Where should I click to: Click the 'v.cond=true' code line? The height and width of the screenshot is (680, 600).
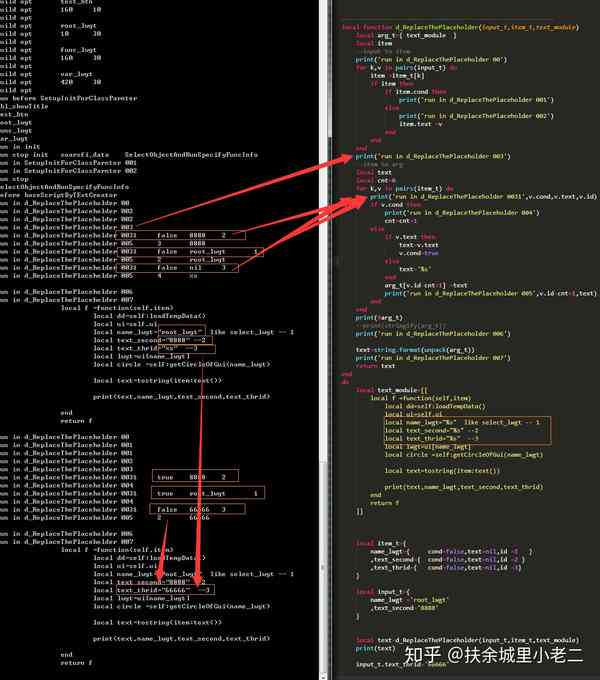[x=418, y=253]
